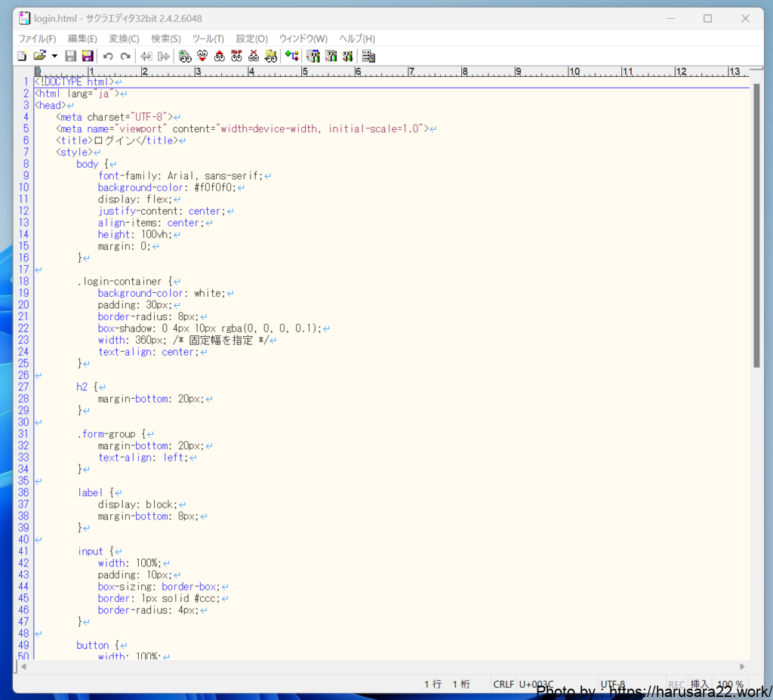Expand the recent files arrow beside Open
The width and height of the screenshot is (773, 700).
(54, 56)
